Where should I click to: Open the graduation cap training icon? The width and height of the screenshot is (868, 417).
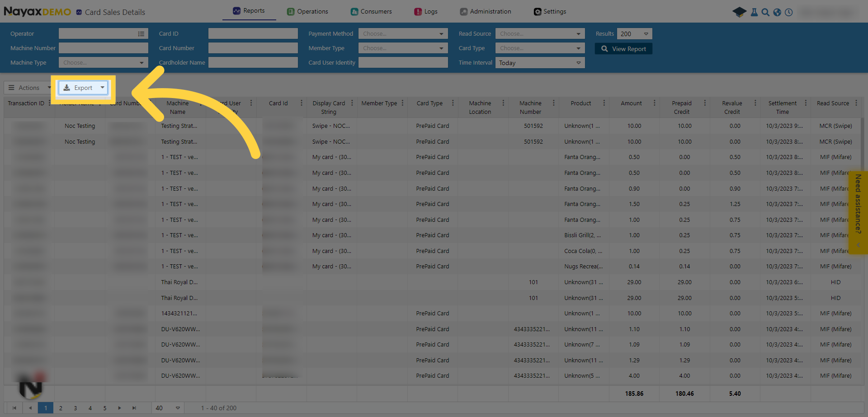740,12
